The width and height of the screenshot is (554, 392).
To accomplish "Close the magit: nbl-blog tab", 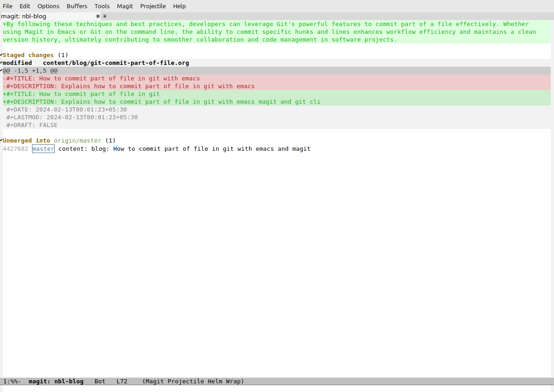I will [x=98, y=16].
